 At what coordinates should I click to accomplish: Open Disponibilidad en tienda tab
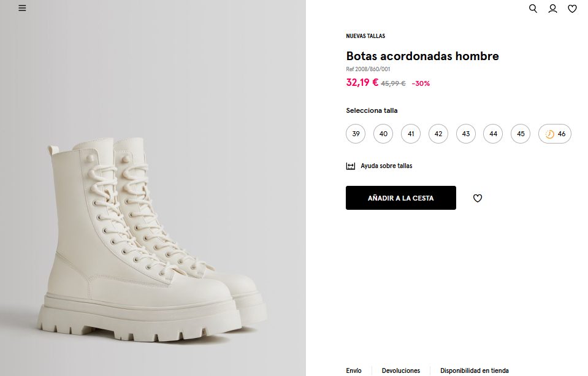(x=475, y=370)
